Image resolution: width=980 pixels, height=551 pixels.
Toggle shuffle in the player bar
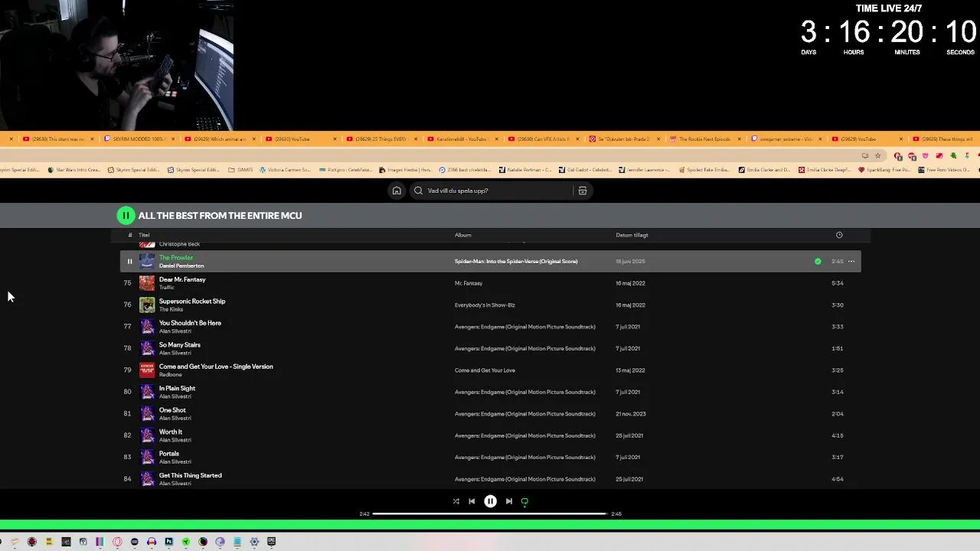pyautogui.click(x=456, y=501)
